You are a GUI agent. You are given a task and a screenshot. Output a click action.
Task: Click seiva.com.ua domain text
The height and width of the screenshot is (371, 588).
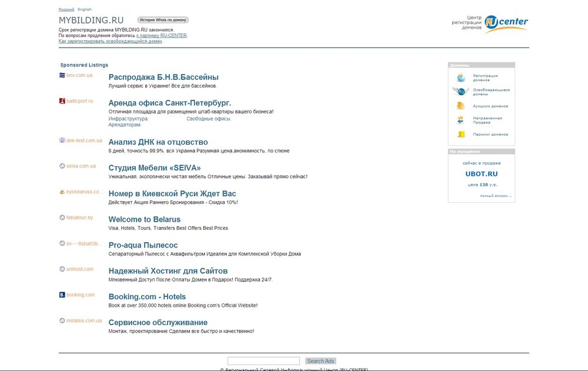[81, 166]
